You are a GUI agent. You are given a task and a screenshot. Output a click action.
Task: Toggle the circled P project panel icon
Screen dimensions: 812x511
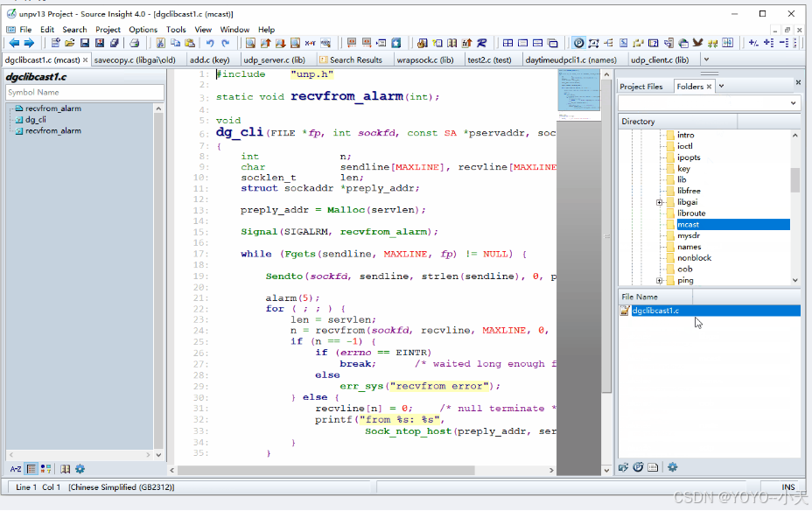tap(578, 43)
